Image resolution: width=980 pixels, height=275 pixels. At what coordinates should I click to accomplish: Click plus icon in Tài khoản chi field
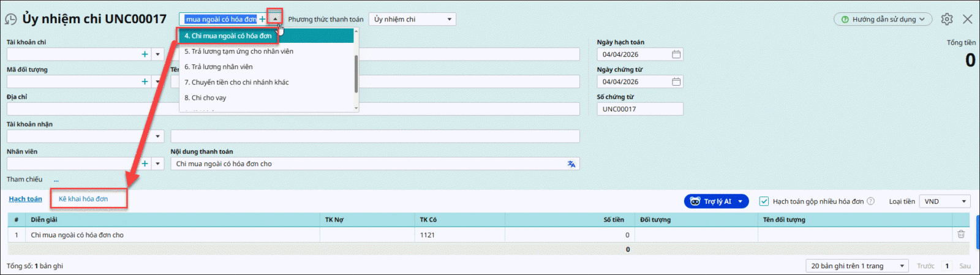(145, 55)
